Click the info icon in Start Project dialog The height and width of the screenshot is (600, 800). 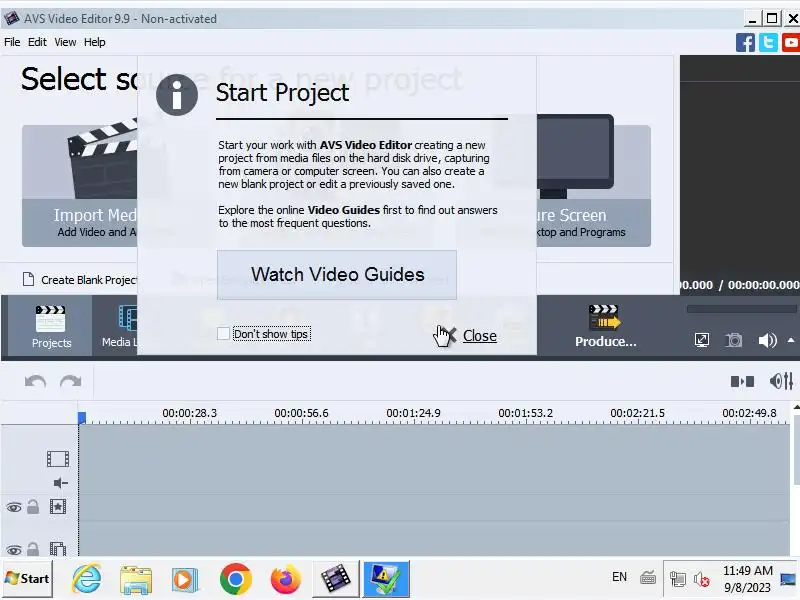pos(177,95)
